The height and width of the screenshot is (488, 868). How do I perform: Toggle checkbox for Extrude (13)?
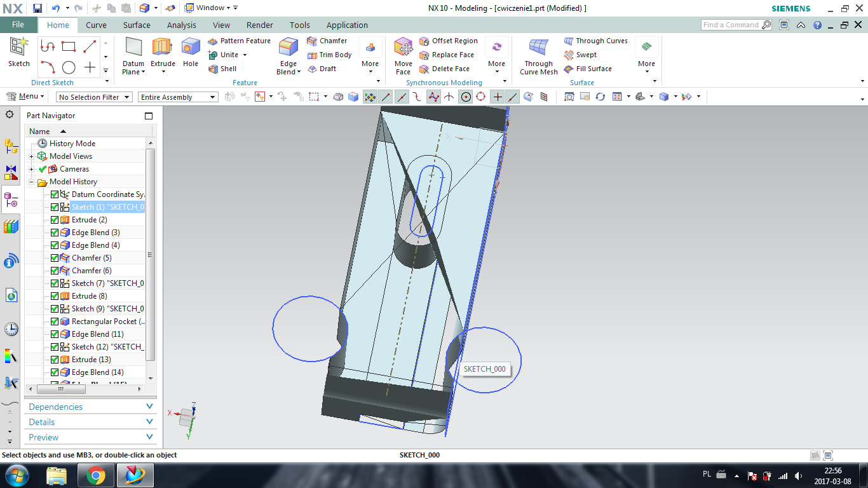[x=55, y=360]
